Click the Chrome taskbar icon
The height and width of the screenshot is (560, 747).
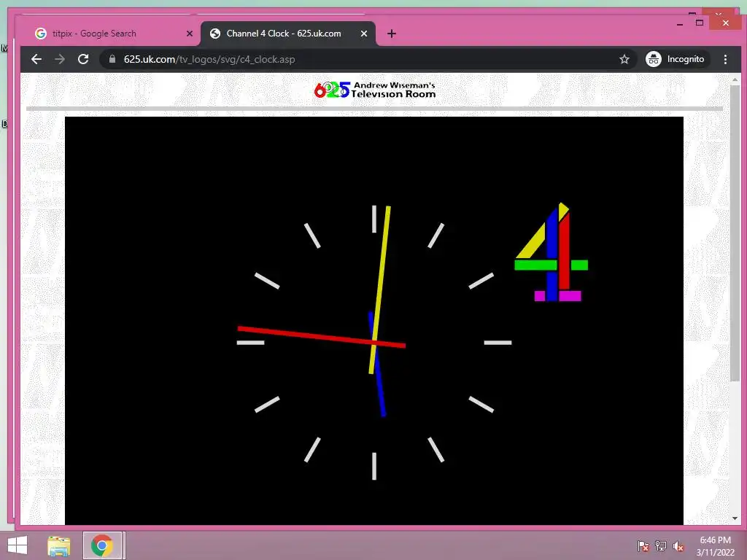point(102,545)
